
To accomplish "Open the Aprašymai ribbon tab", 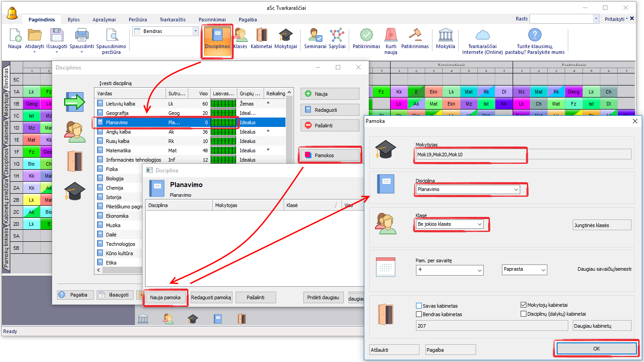I will (104, 20).
